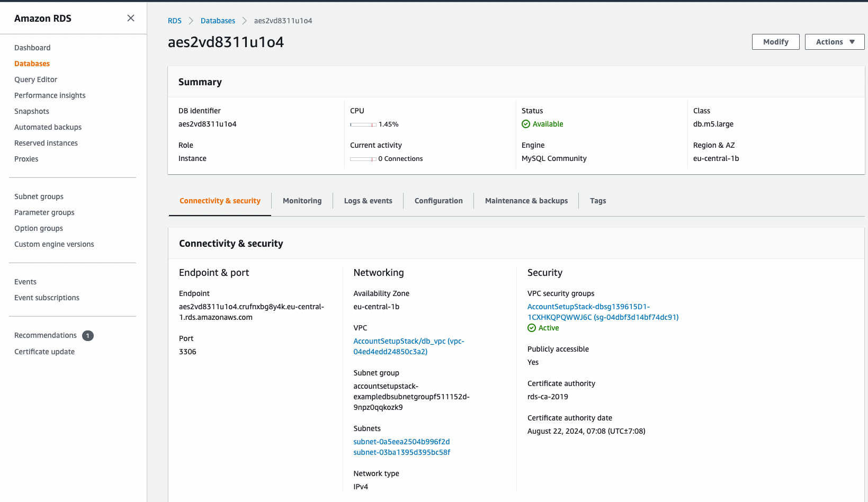Click breadcrumb chevron after Databases

[245, 21]
